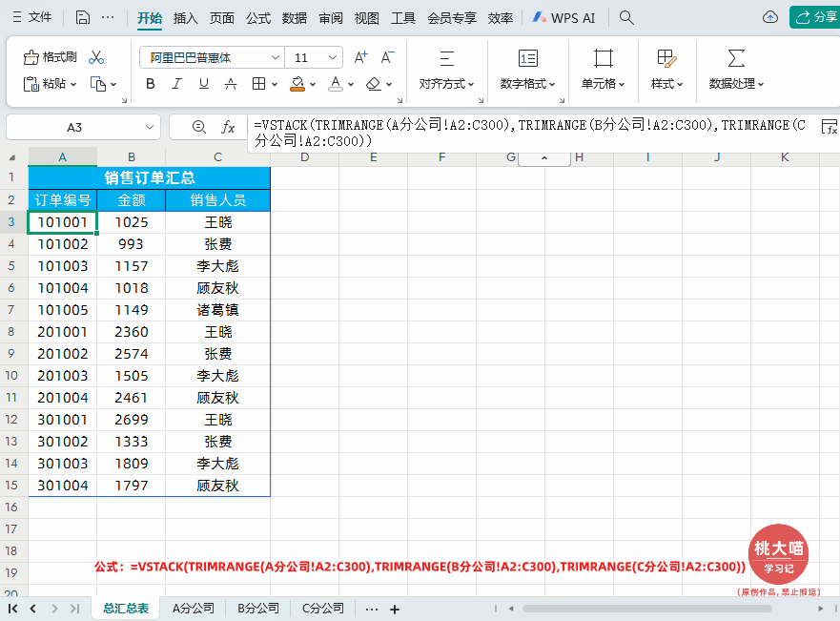The height and width of the screenshot is (621, 840).
Task: Add a new sheet with plus icon
Action: coord(395,610)
